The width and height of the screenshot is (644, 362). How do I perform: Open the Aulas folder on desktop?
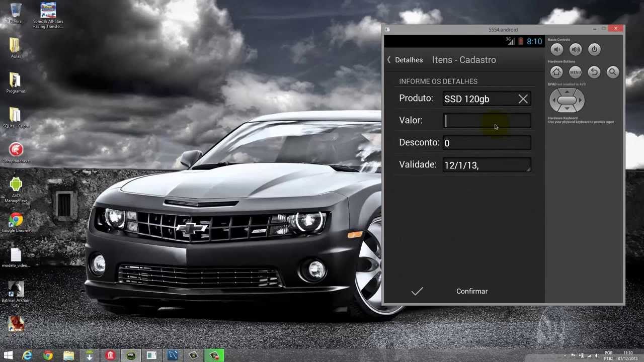[16, 49]
